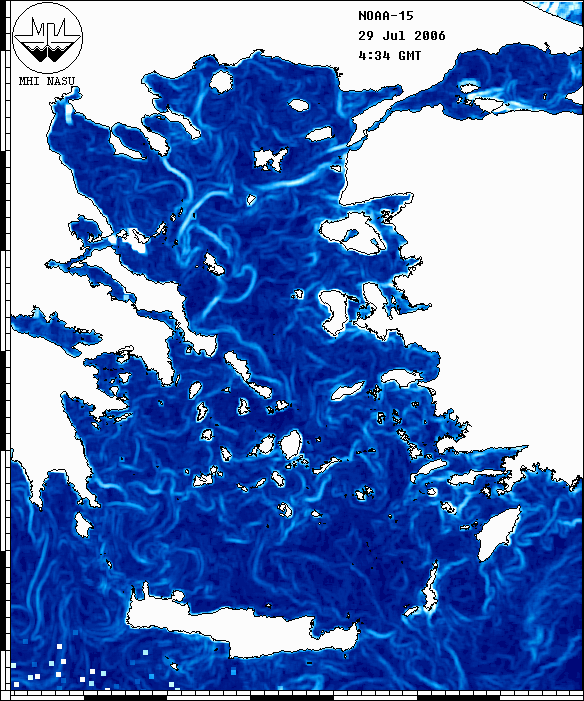Image resolution: width=584 pixels, height=701 pixels.
Task: Click the long narrow island of Karpathos
Action: (x=430, y=587)
